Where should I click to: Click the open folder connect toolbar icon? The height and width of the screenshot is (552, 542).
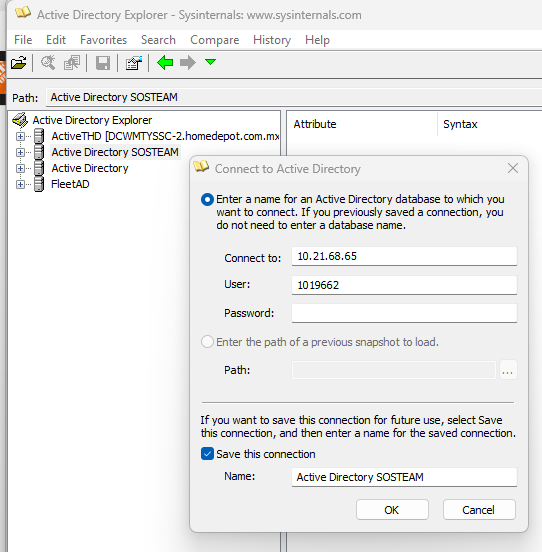19,63
